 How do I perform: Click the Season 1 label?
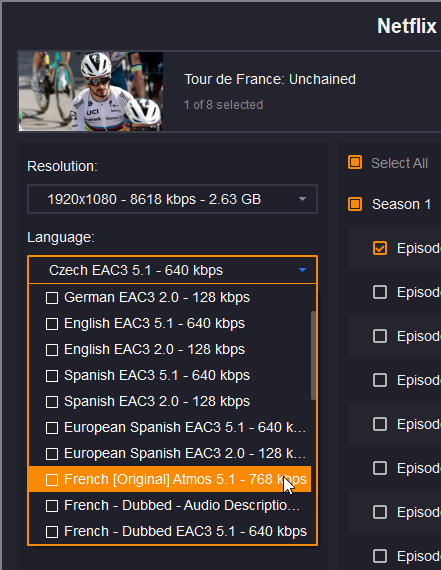coord(401,204)
